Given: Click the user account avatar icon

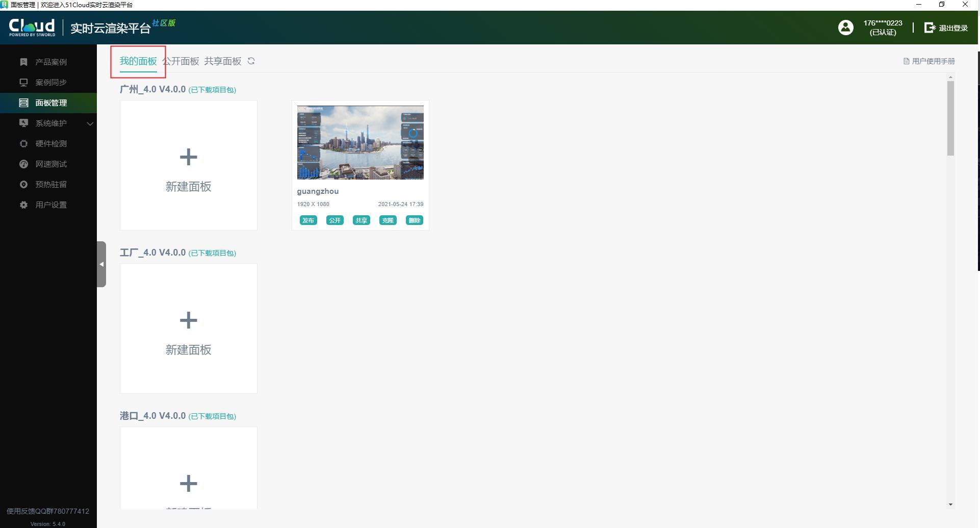Looking at the screenshot, I should click(845, 28).
